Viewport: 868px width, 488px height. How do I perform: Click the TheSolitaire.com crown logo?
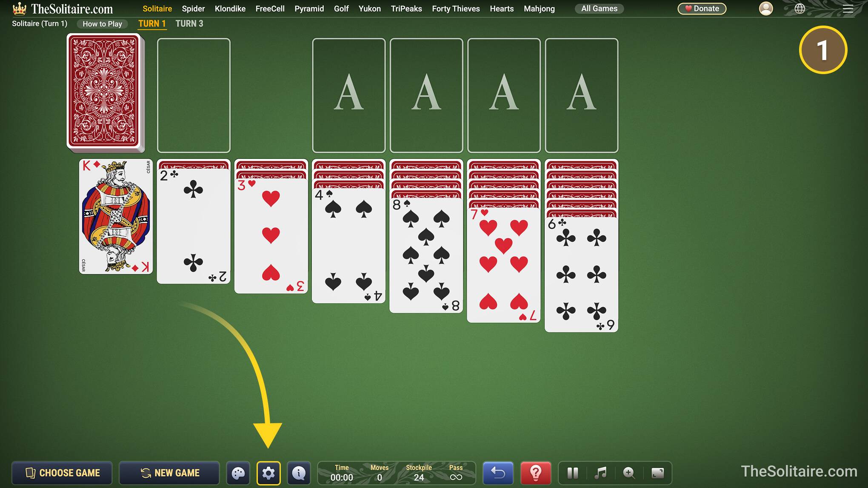click(63, 9)
